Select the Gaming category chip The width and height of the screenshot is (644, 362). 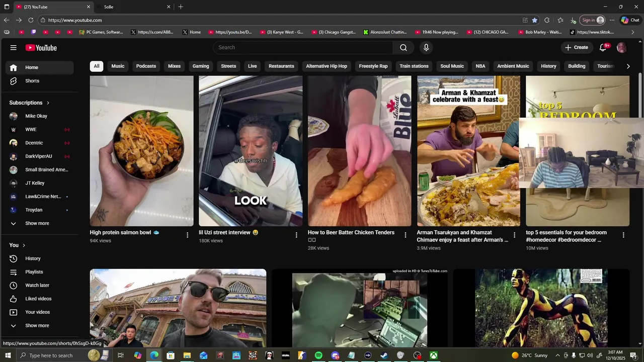pyautogui.click(x=201, y=66)
